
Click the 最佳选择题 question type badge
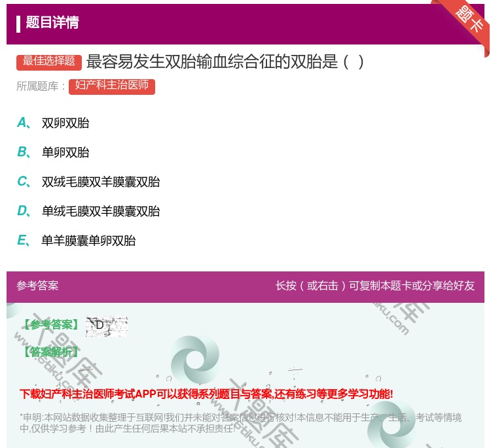coord(49,62)
